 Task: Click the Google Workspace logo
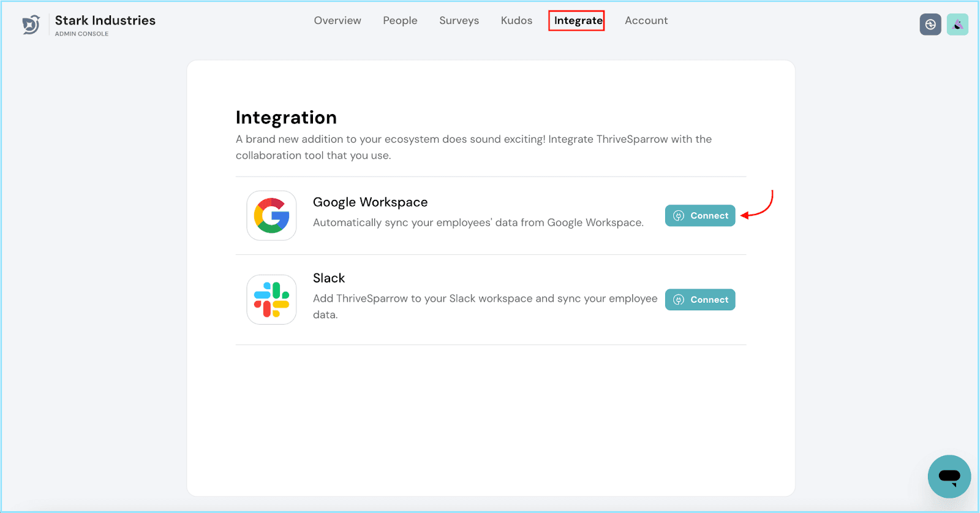point(271,216)
